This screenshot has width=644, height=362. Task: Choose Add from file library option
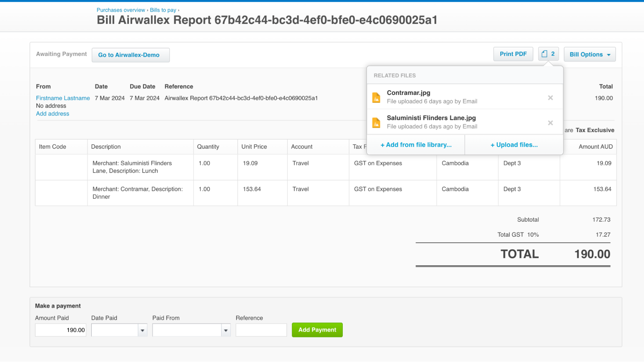click(416, 145)
